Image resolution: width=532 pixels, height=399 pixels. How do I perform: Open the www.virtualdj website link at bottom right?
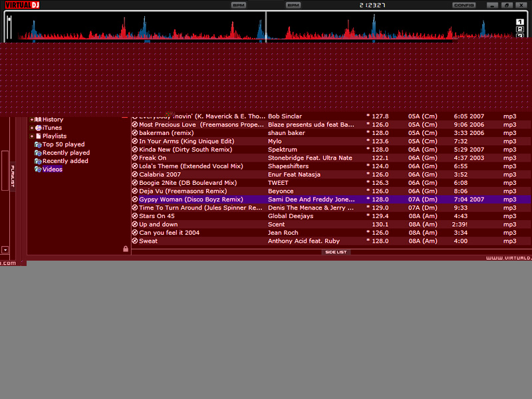coord(509,258)
